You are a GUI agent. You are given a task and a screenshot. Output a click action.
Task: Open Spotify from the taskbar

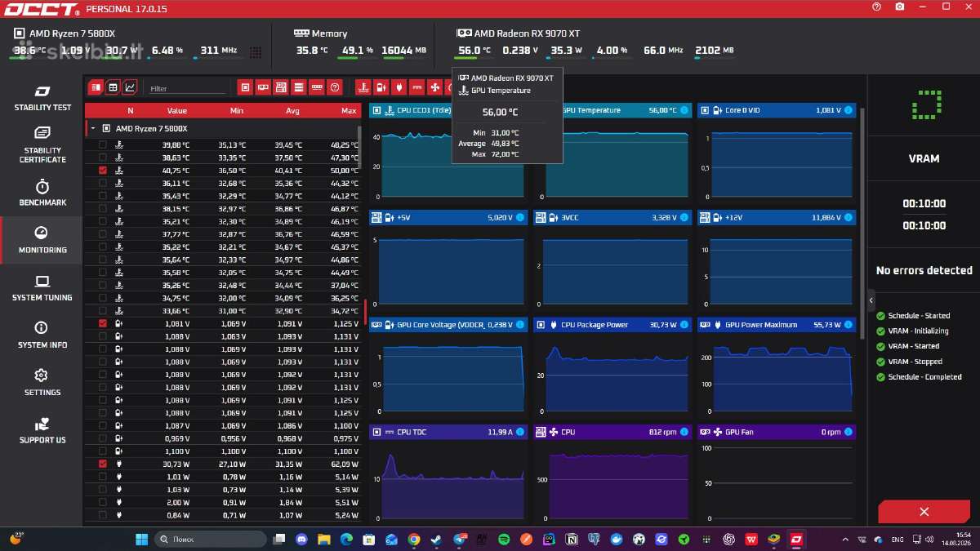click(504, 539)
